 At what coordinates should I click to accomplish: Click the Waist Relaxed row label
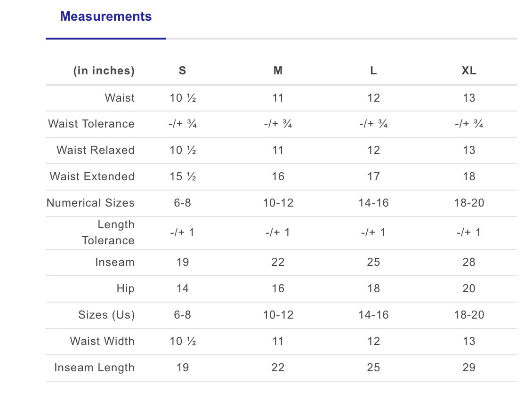click(x=96, y=150)
